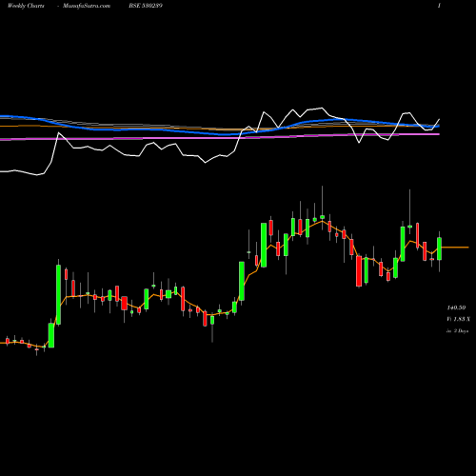Click the large red candlestick at the late-chart low
This screenshot has height=476, width=476.
click(x=359, y=271)
